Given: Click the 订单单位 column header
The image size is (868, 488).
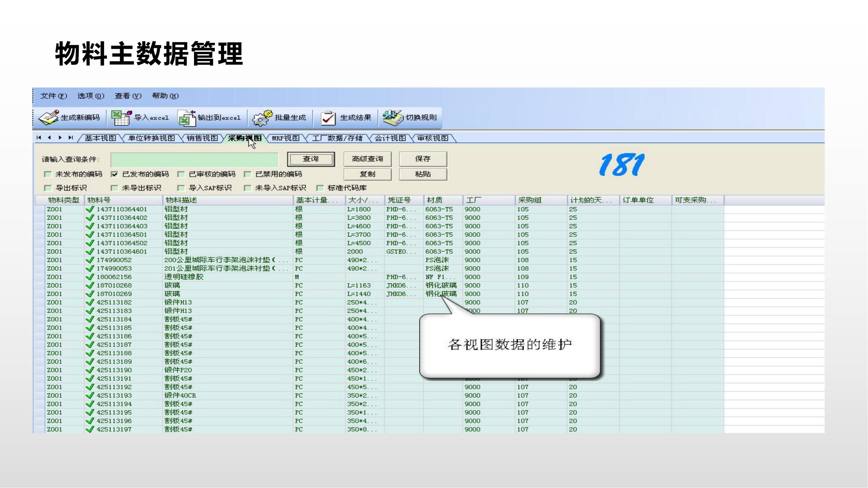Looking at the screenshot, I should point(646,200).
